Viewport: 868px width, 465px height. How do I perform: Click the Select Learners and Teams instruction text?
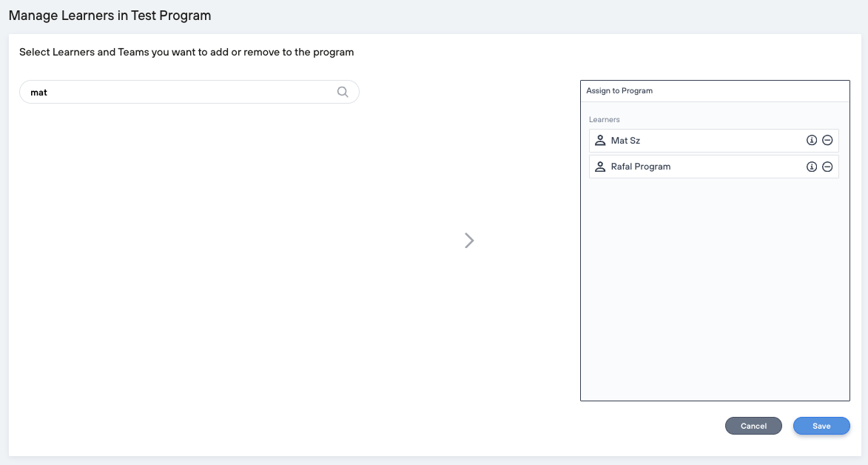186,53
